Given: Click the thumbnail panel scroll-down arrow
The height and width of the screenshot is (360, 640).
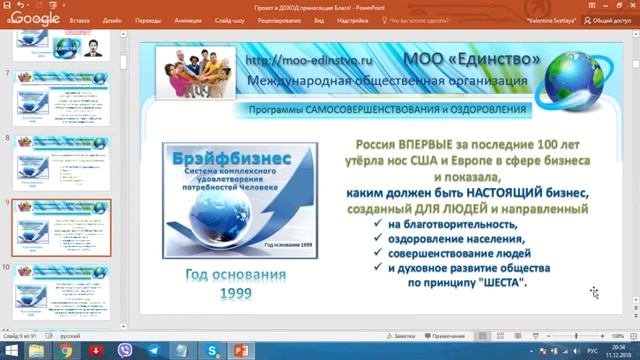Looking at the screenshot, I should (123, 326).
